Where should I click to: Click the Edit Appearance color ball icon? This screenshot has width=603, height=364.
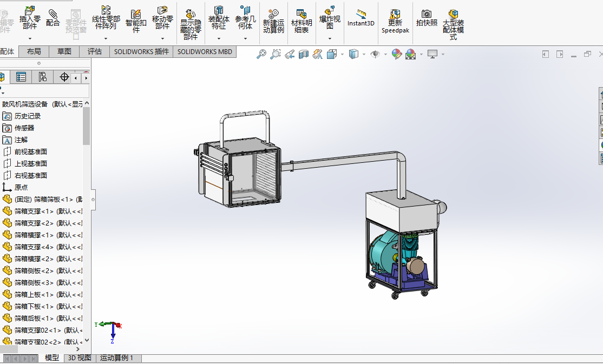[x=396, y=54]
